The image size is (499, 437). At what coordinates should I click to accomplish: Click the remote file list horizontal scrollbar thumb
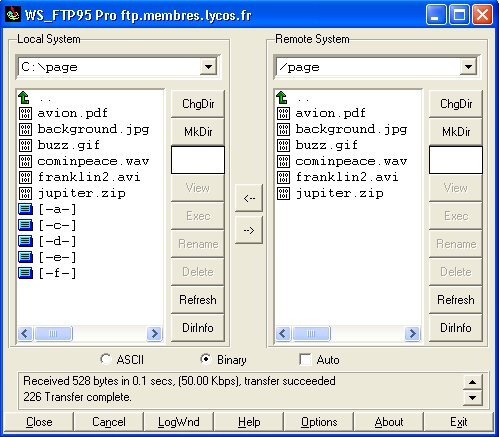[x=311, y=333]
